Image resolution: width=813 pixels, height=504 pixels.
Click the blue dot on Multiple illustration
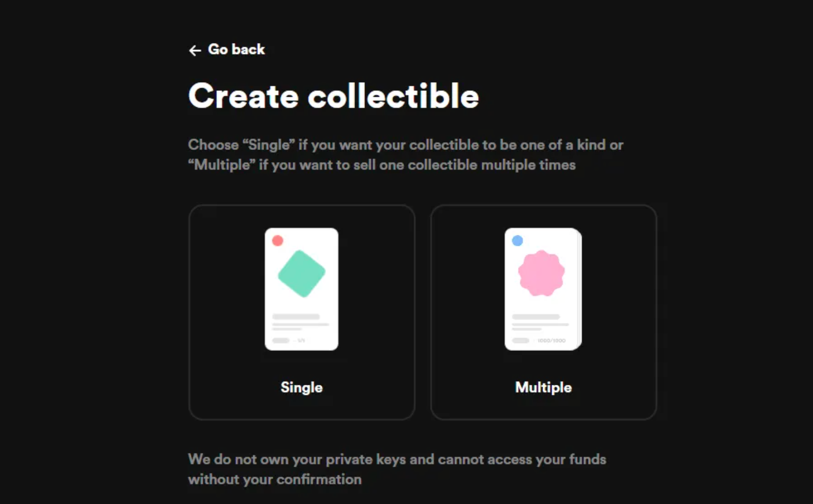[517, 240]
